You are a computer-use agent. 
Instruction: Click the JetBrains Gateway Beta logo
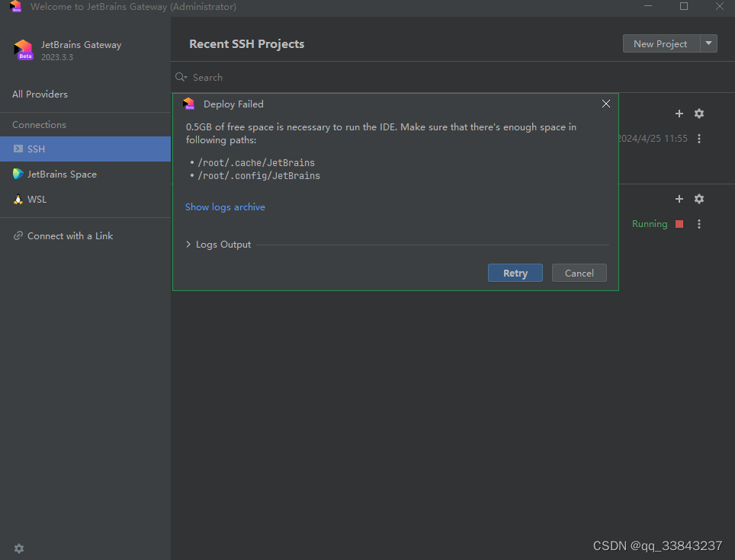pos(23,50)
